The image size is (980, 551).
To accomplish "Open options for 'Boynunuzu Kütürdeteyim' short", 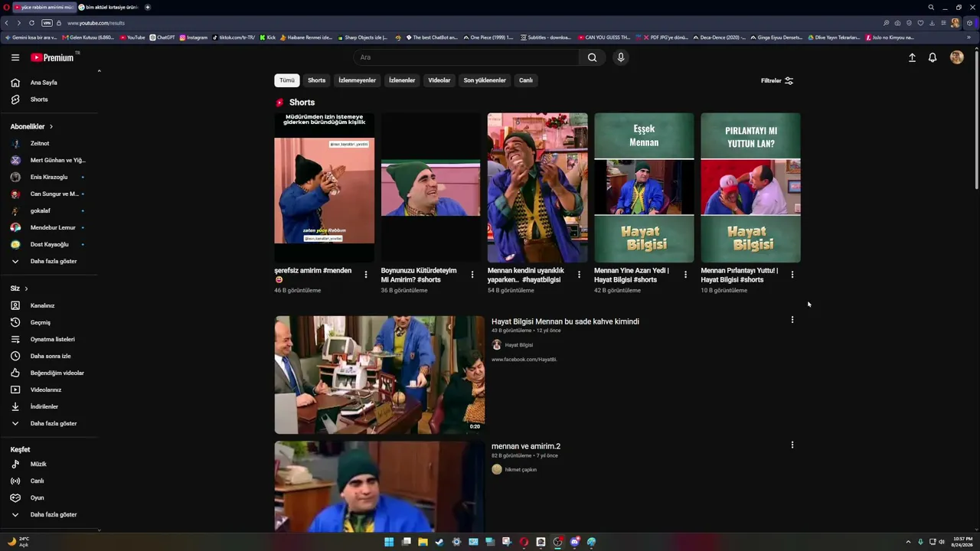I will click(472, 275).
